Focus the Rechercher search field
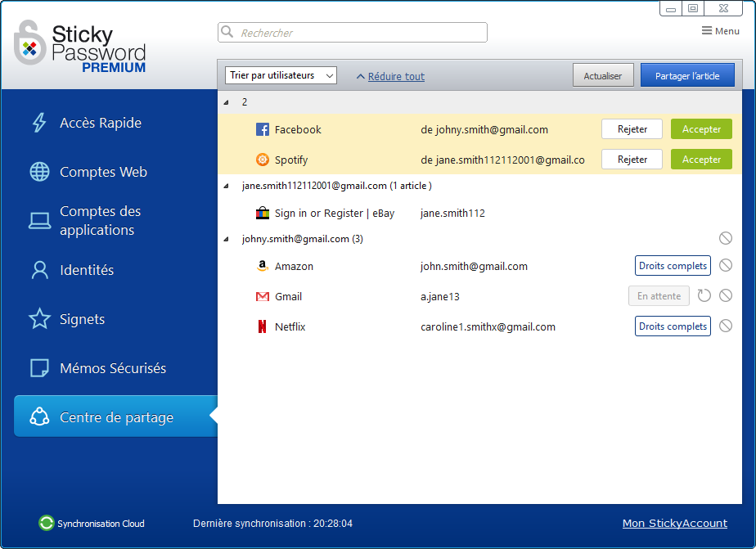 [353, 32]
